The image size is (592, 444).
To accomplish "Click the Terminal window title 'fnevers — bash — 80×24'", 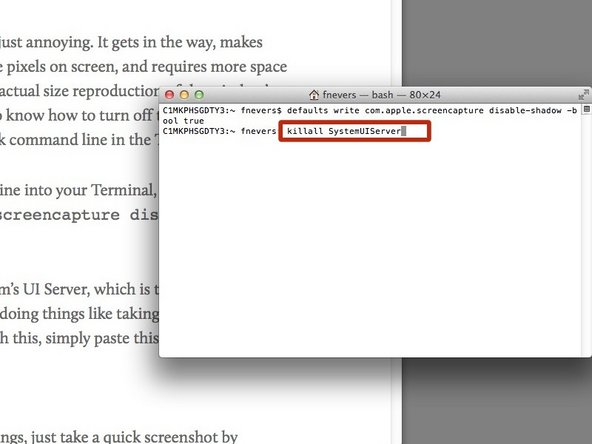I will coord(382,95).
